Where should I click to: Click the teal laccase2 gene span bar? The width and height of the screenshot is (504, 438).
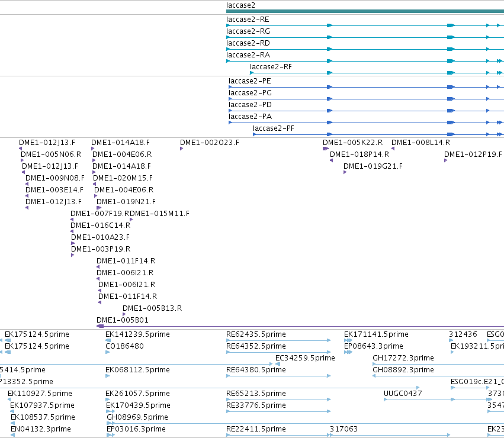(365, 11)
